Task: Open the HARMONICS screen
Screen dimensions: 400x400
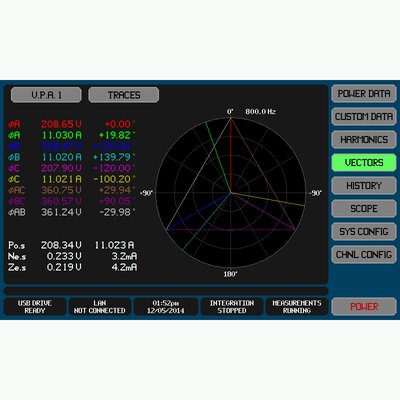Action: pyautogui.click(x=364, y=140)
